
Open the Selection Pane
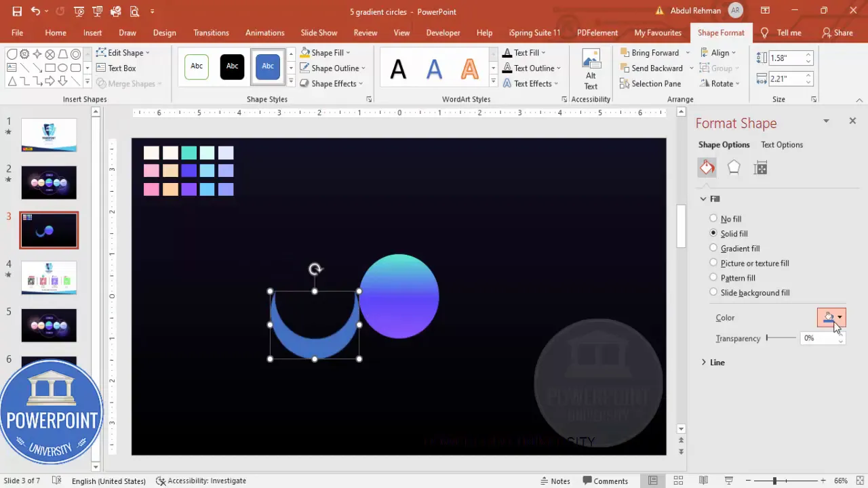[650, 83]
